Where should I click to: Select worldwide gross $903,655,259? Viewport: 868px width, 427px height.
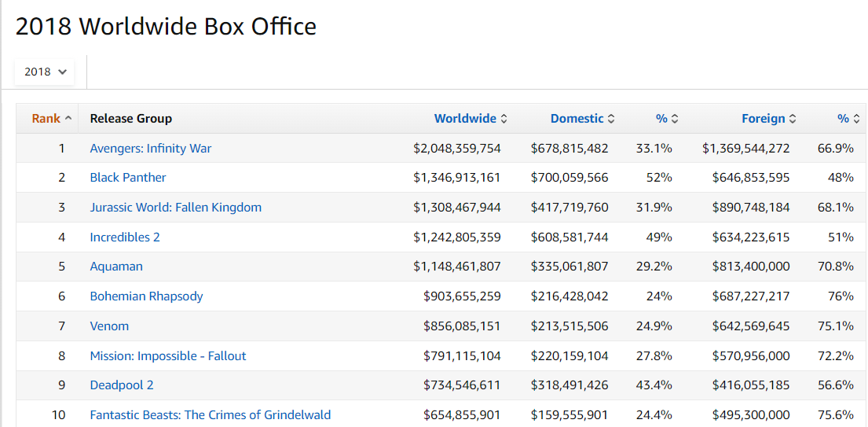coord(462,296)
